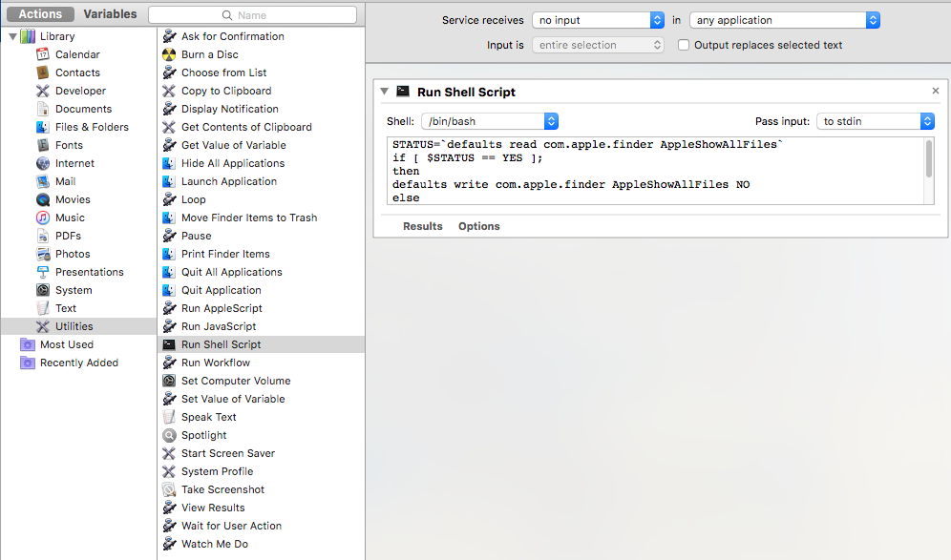Open the Spotlight action
Image resolution: width=951 pixels, height=560 pixels.
(x=205, y=435)
